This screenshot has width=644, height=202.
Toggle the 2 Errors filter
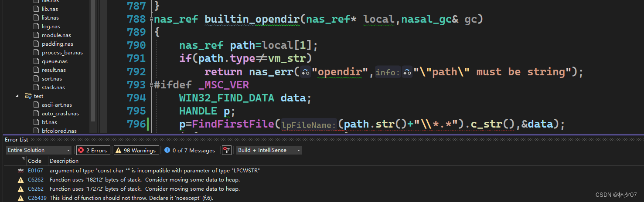(93, 150)
